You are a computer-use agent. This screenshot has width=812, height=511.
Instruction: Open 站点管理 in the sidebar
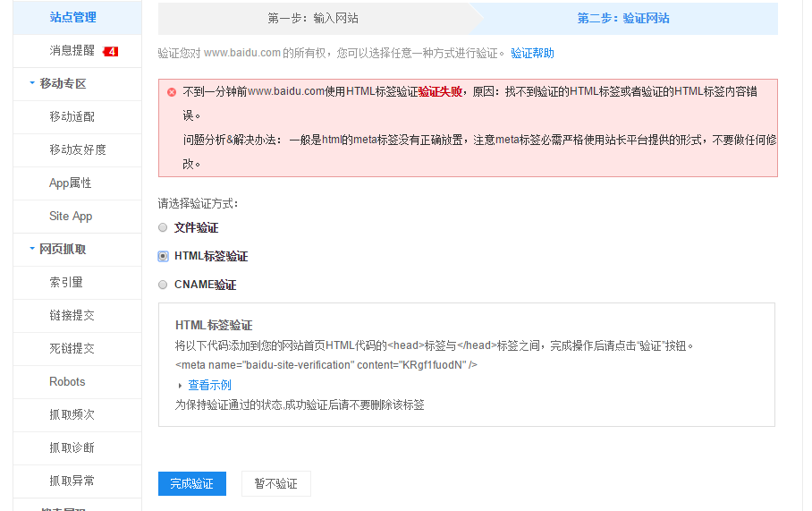click(72, 17)
